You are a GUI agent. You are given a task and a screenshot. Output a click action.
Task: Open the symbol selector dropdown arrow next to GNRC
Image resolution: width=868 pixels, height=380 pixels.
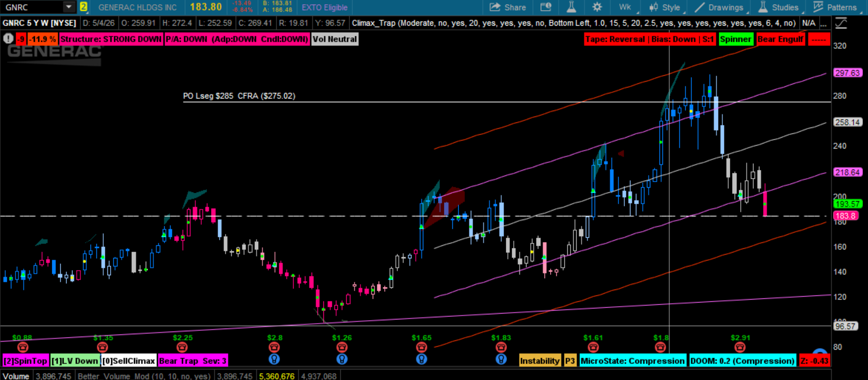[68, 7]
